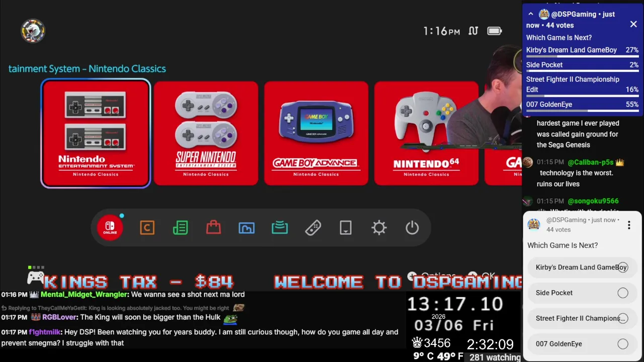The height and width of the screenshot is (362, 644).
Task: Collapse the poll results banner chevron
Action: click(530, 14)
